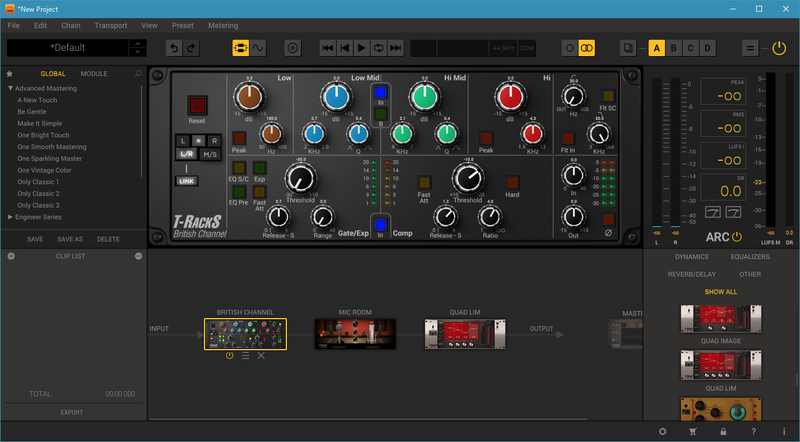Switch to the GLOBAL presets tab
800x442 pixels.
tap(53, 73)
